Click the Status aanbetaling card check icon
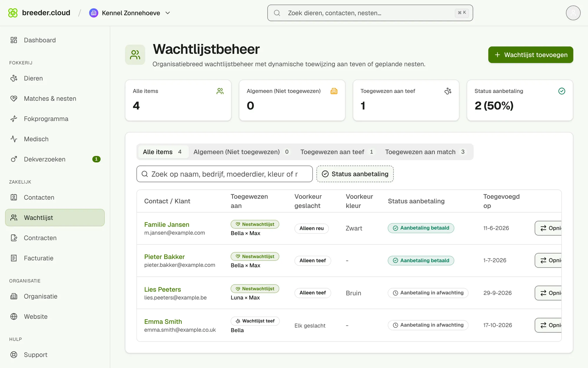Screen dimensions: 588x368 (x=562, y=91)
